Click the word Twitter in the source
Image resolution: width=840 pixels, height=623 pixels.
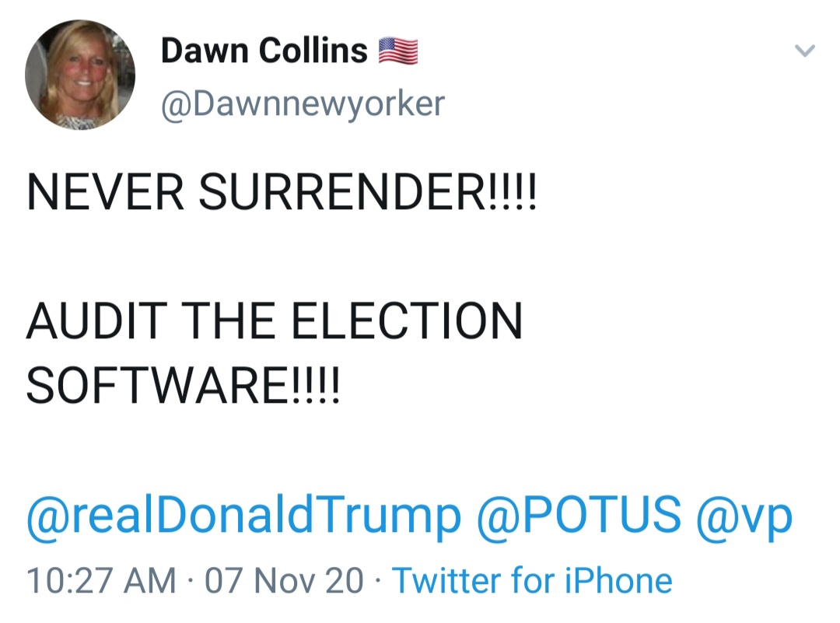coord(446,580)
